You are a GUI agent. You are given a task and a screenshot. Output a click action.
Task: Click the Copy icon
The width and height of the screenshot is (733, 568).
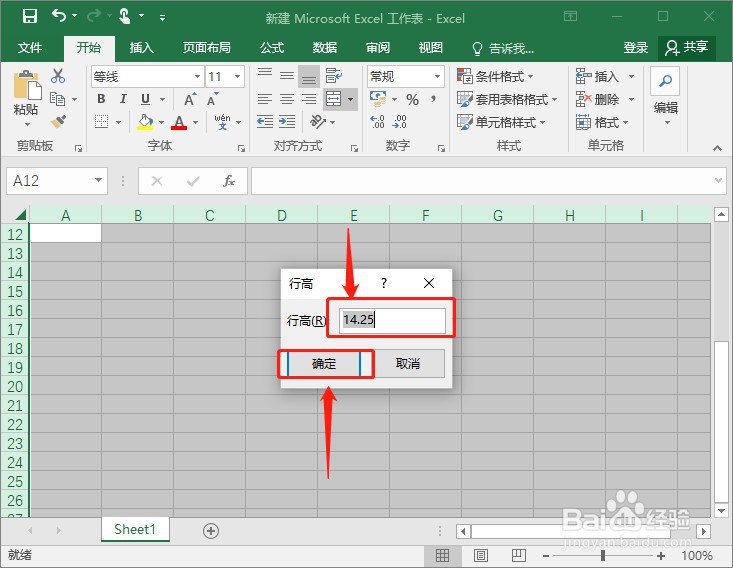(x=57, y=99)
